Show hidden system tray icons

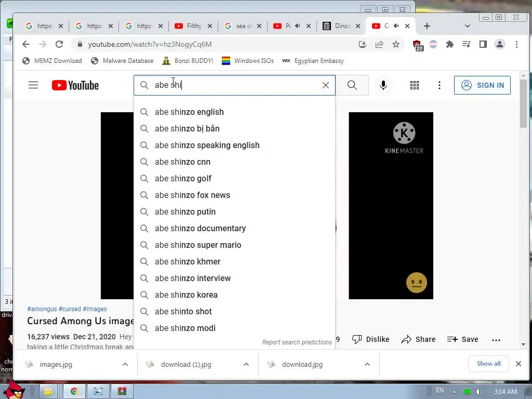[x=454, y=392]
